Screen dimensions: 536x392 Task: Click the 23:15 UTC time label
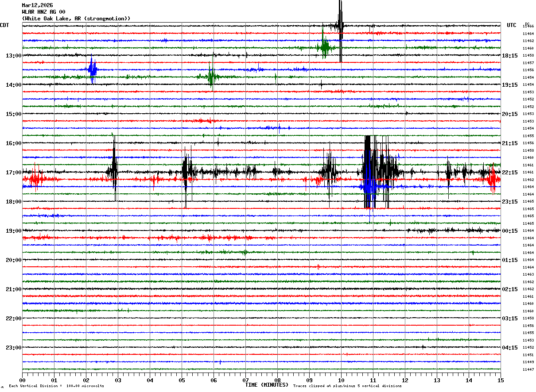tap(510, 202)
